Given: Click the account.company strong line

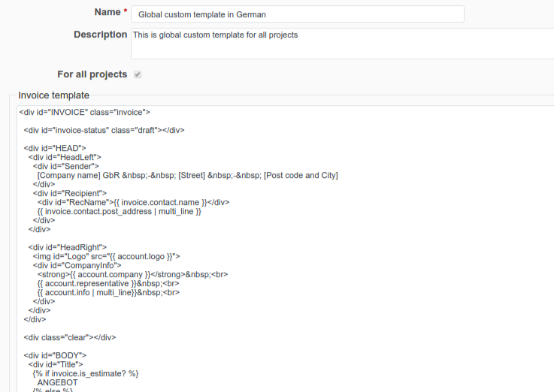Looking at the screenshot, I should click(132, 274).
